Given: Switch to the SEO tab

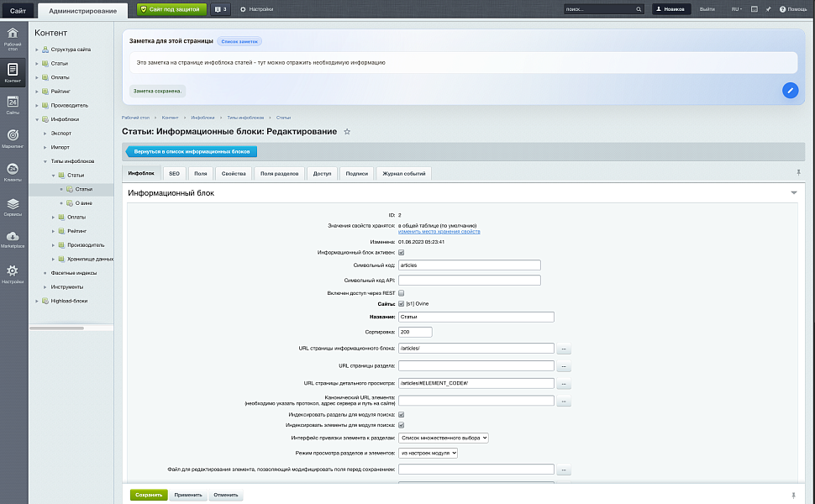Looking at the screenshot, I should 174,174.
